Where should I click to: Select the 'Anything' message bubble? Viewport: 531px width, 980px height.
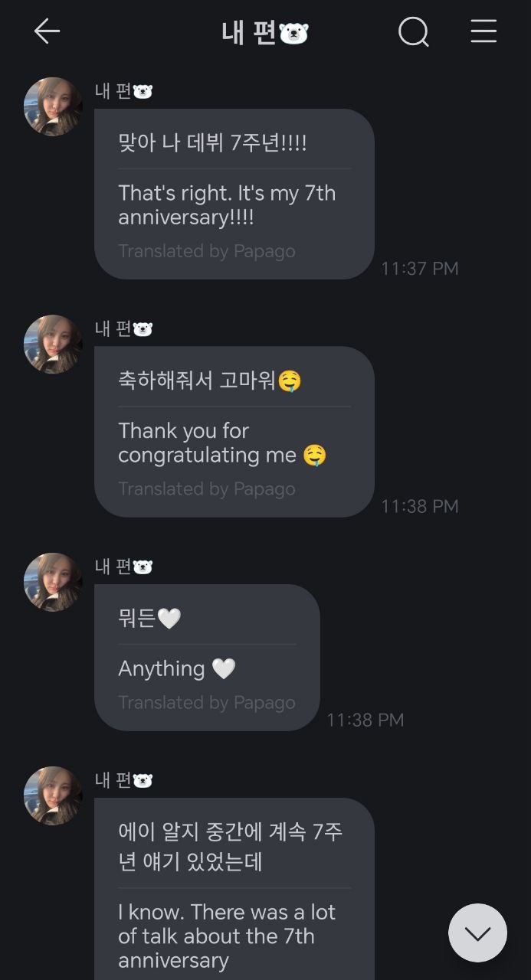click(x=207, y=657)
